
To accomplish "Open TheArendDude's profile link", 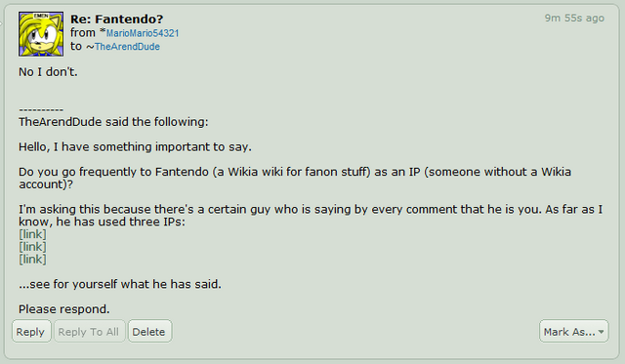I will coord(127,47).
